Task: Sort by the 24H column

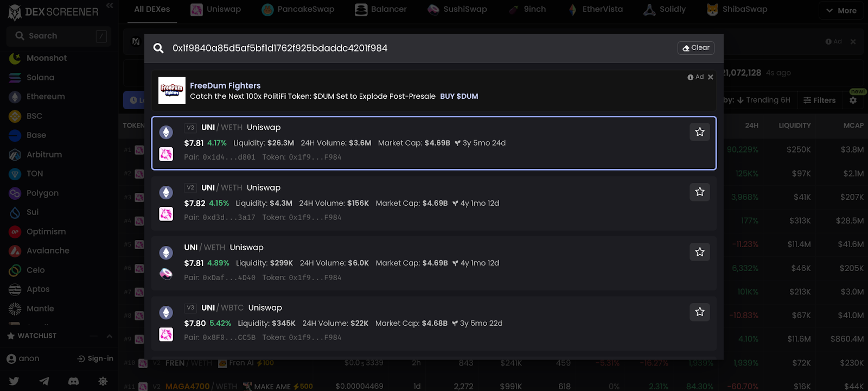Action: pos(751,125)
